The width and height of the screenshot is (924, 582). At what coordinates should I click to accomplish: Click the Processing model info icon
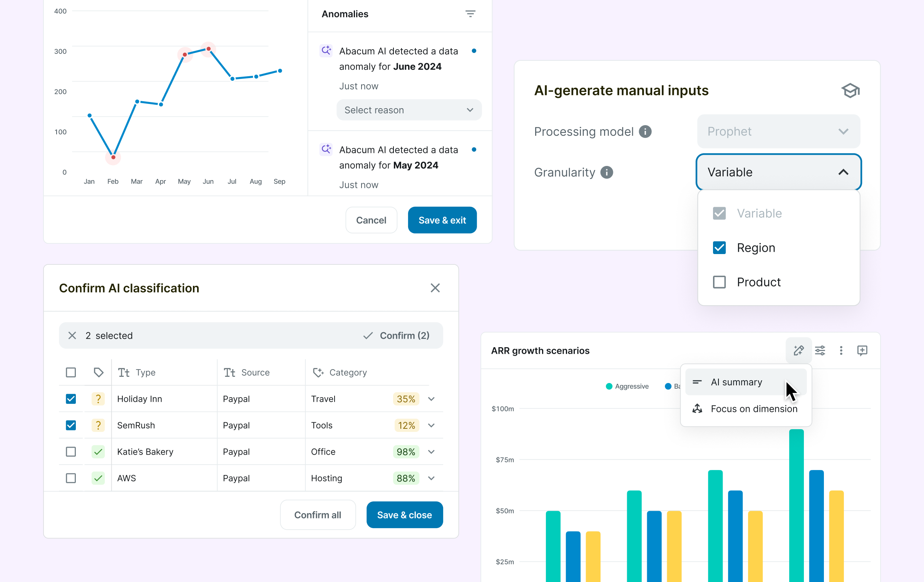(645, 132)
